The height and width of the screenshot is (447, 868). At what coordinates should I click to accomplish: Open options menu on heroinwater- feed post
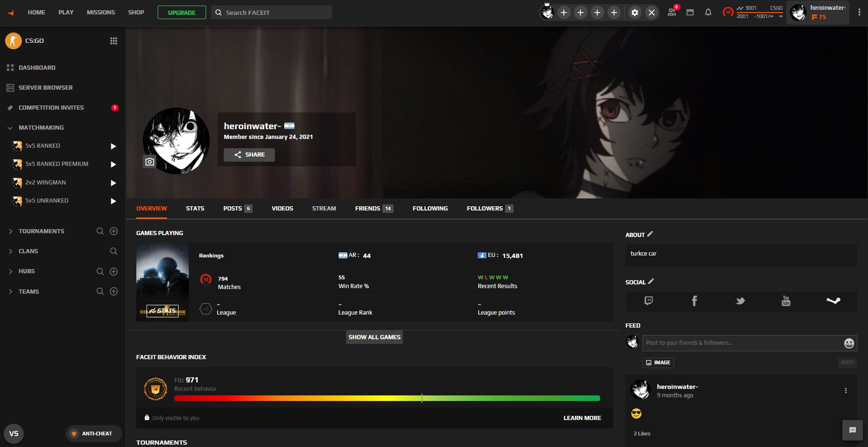click(x=846, y=391)
